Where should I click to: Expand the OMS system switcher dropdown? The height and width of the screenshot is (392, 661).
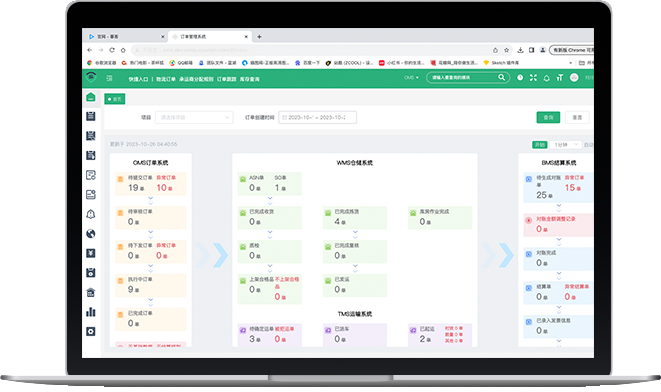pos(411,78)
